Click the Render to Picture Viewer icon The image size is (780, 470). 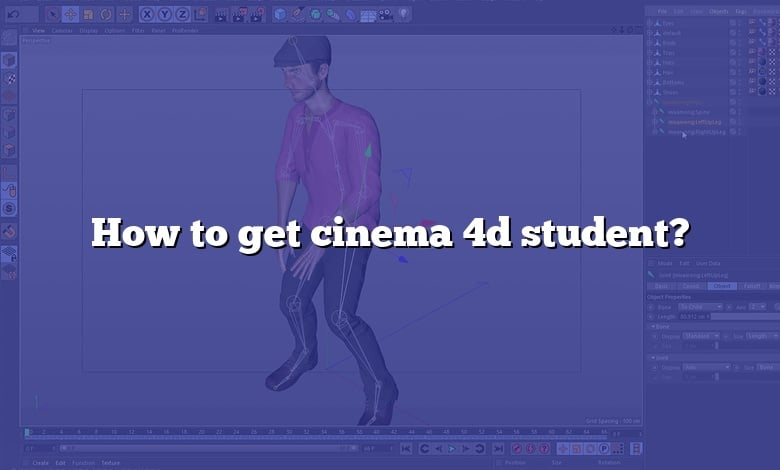coord(239,15)
